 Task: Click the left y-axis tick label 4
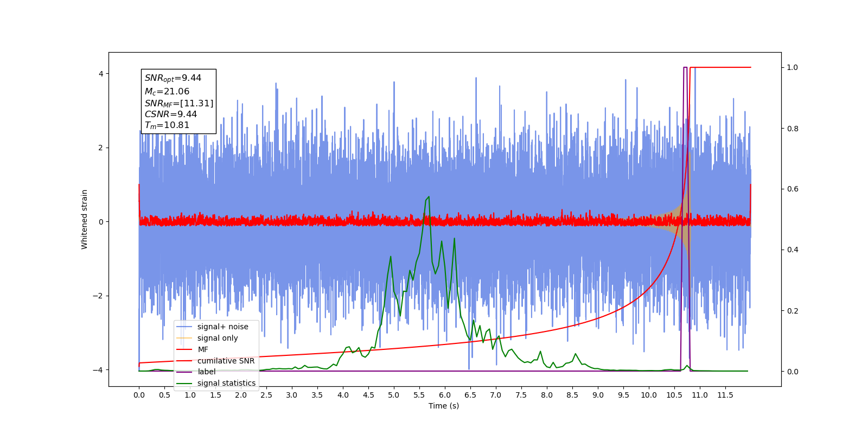point(101,74)
